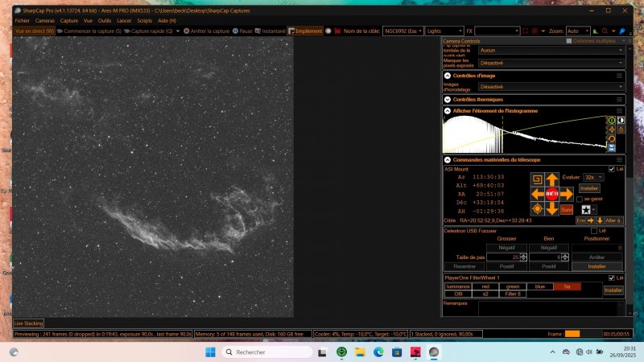Click the target crosshair icon in mount controls
The width and height of the screenshot is (644, 362).
pos(537,209)
